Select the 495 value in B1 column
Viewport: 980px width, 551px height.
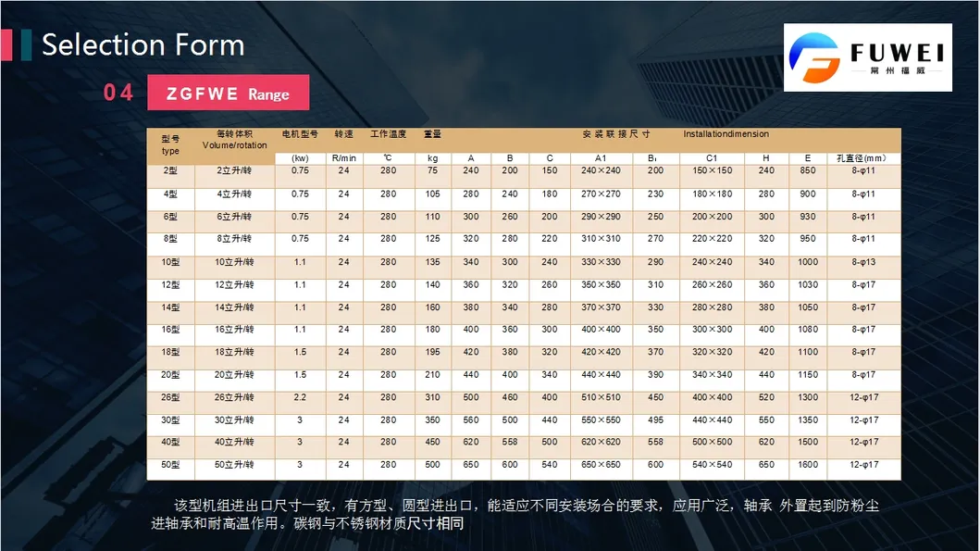pyautogui.click(x=655, y=420)
